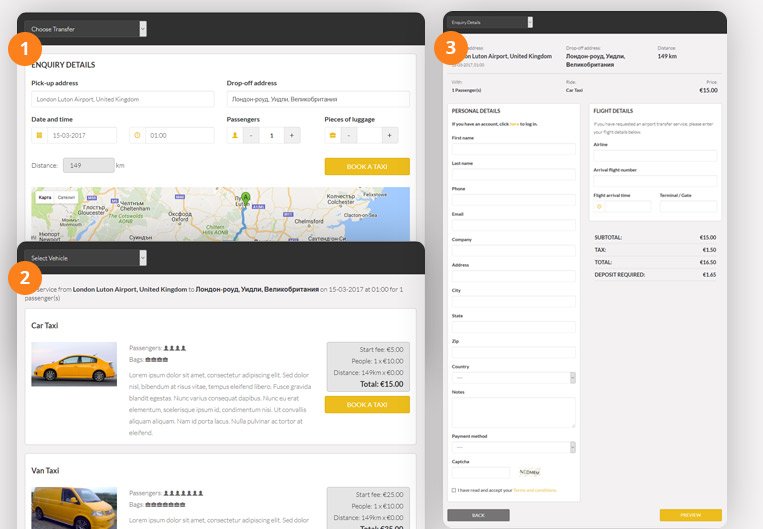Click the Company field
The image size is (763, 529).
tap(514, 251)
